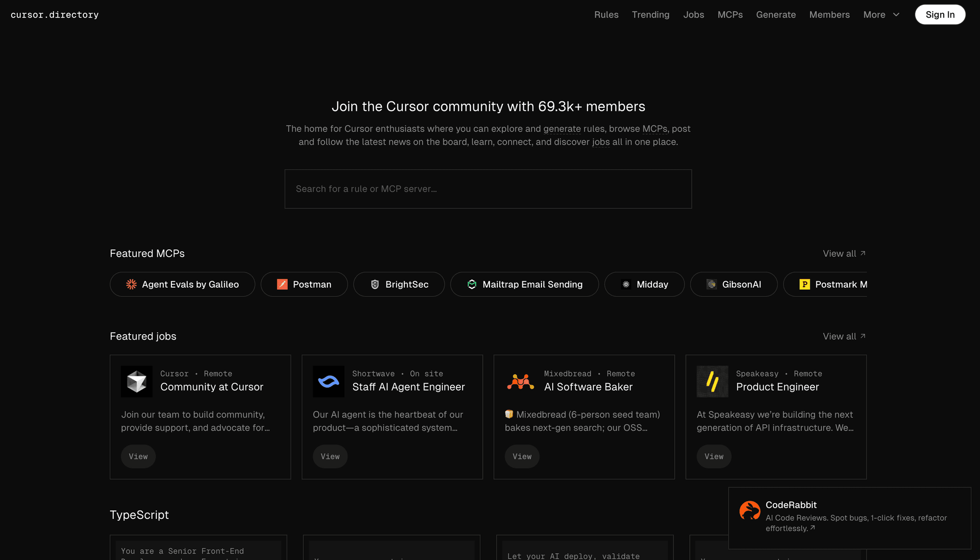Viewport: 980px width, 560px height.
Task: View the Staff AI Agent Engineer job
Action: 330,456
